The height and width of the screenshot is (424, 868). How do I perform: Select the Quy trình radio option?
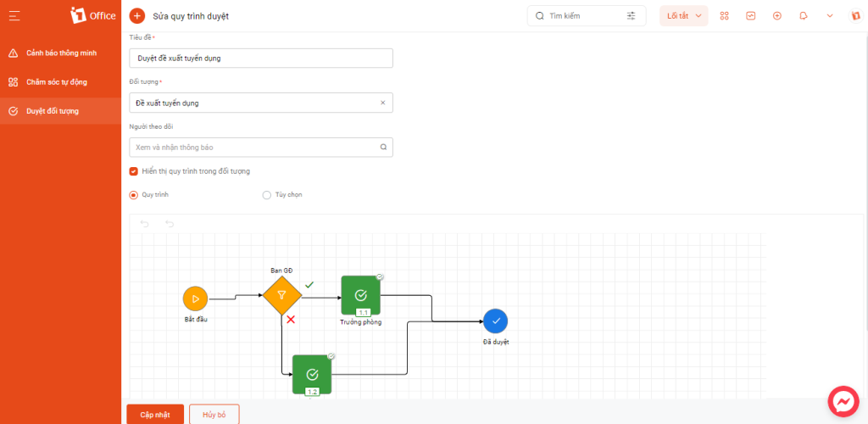pyautogui.click(x=134, y=195)
